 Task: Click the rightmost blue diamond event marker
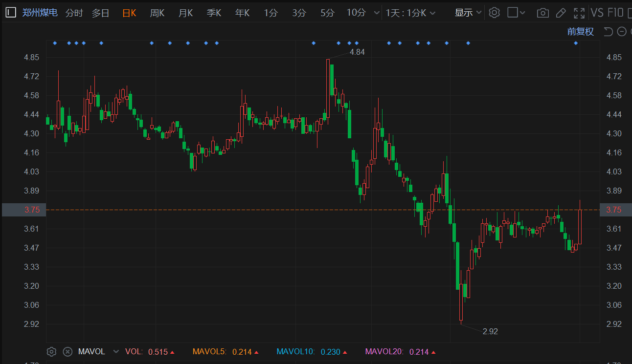[576, 43]
